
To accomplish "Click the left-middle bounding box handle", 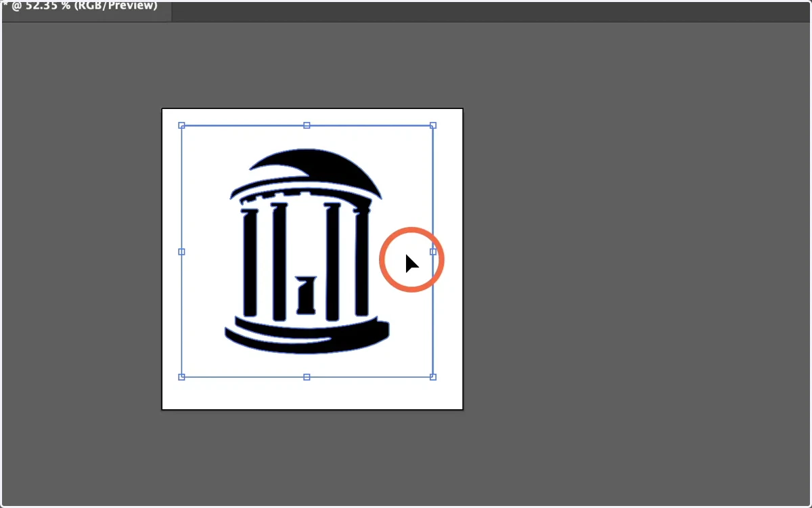I will (181, 251).
